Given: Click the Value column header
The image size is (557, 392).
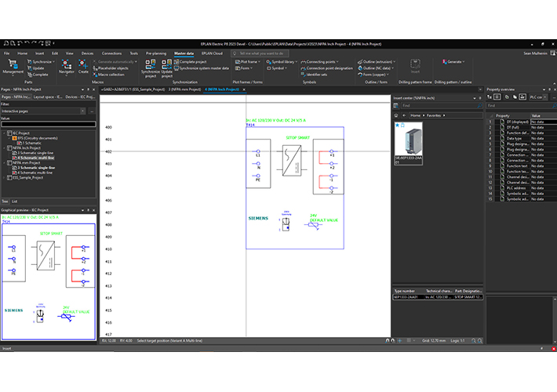Looking at the screenshot, I should tap(544, 116).
